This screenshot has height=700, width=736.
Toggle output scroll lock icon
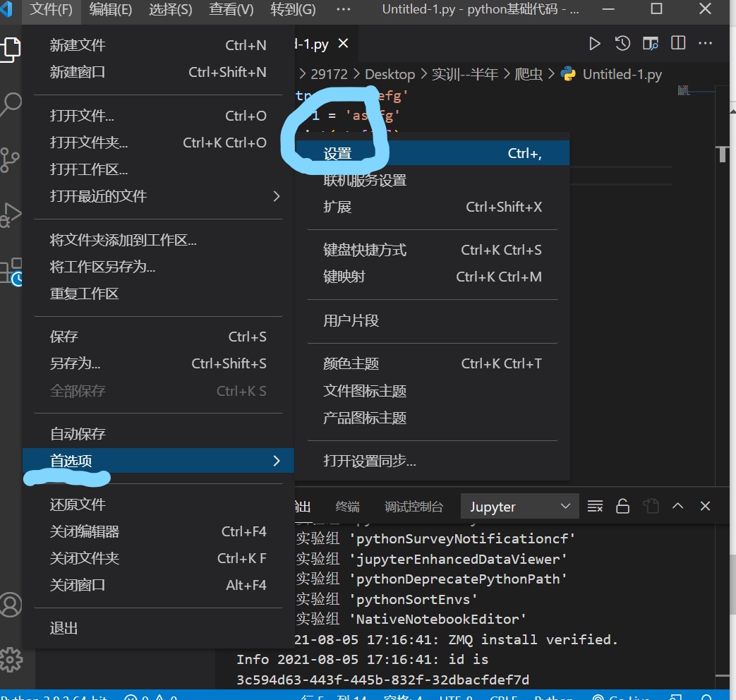pyautogui.click(x=622, y=506)
